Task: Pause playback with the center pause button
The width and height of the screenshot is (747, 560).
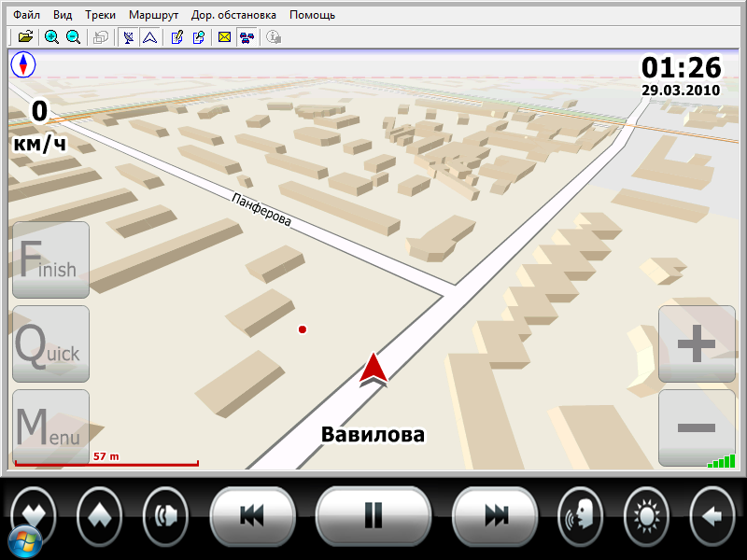Action: (x=373, y=515)
